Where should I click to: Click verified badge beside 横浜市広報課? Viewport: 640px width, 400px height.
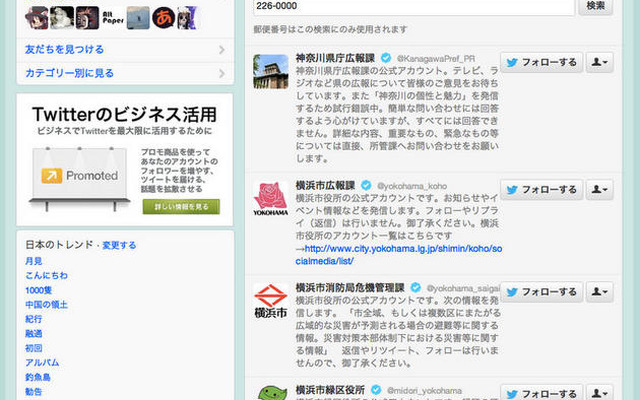366,185
